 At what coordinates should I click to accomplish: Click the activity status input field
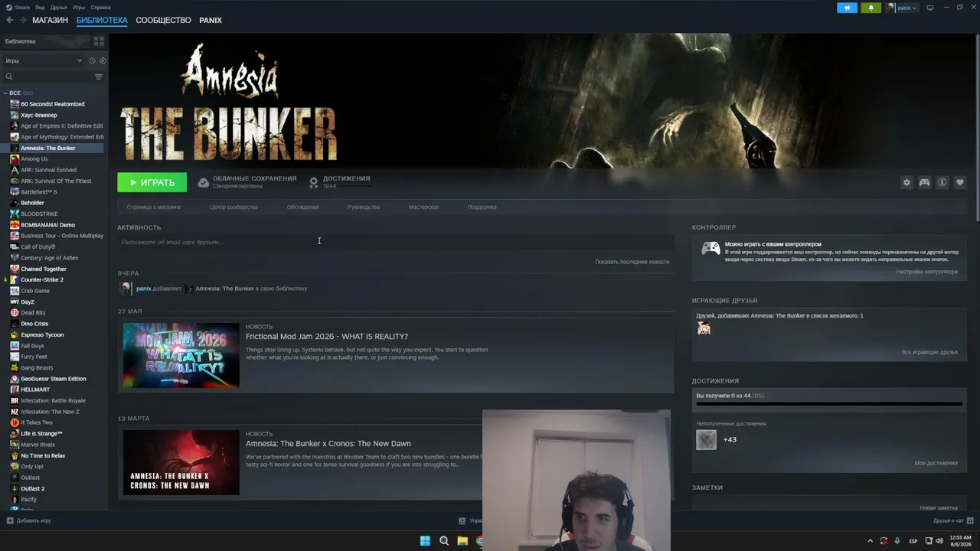pos(395,242)
